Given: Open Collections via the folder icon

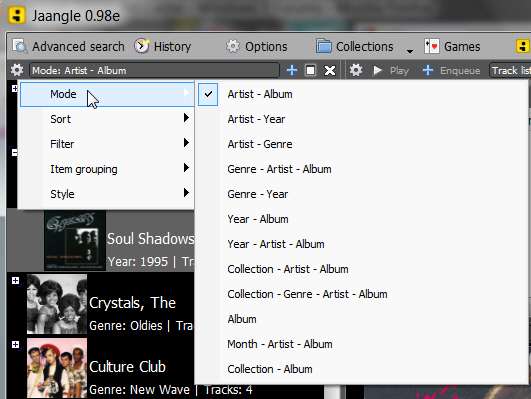Looking at the screenshot, I should (x=324, y=46).
